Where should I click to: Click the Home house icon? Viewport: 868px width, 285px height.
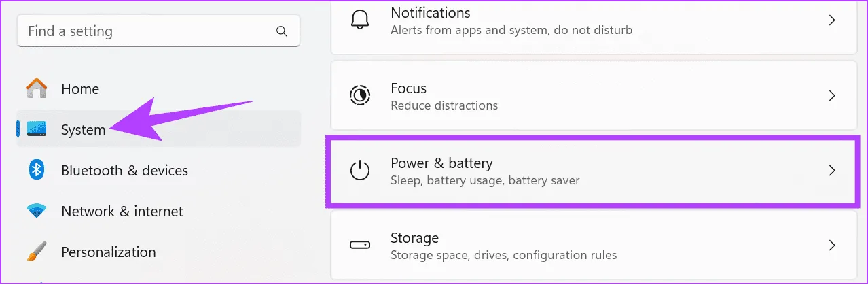(37, 88)
